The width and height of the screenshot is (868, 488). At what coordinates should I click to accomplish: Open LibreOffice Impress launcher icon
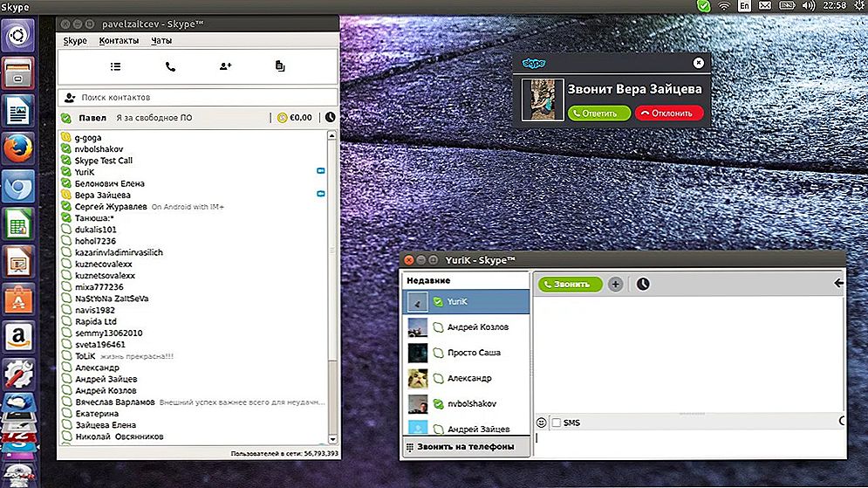click(18, 261)
